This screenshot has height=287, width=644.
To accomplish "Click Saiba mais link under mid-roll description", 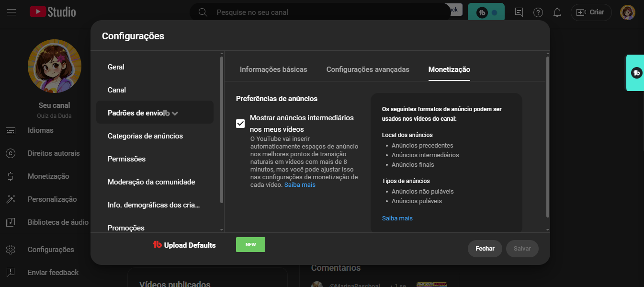I will (x=300, y=184).
